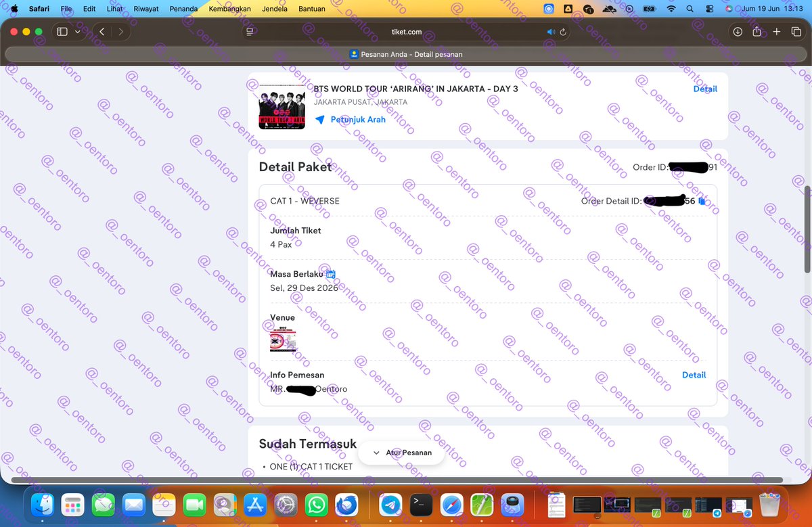The height and width of the screenshot is (527, 812).
Task: Mute the tab audio speaker icon
Action: pyautogui.click(x=551, y=32)
